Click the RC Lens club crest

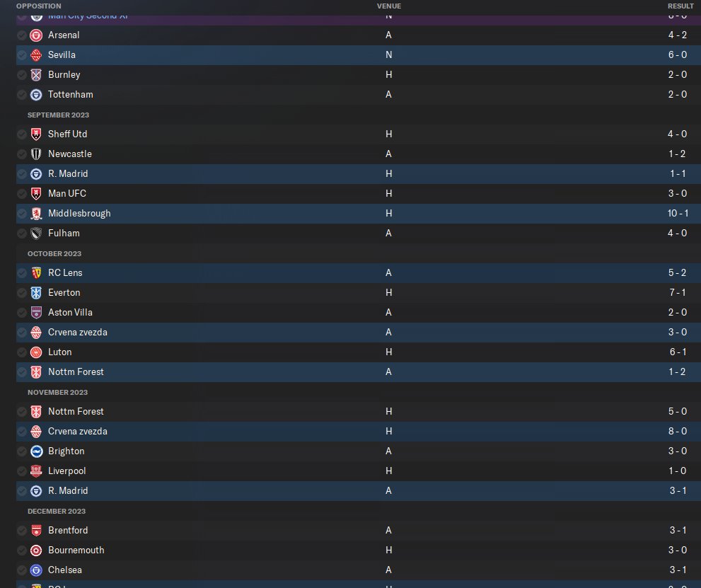pos(37,272)
